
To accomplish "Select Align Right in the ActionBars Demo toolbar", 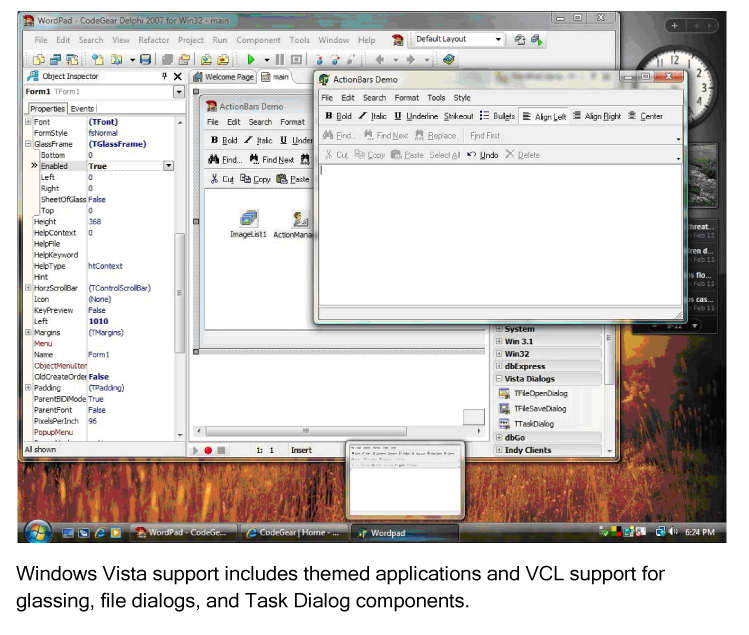I will coord(597,116).
